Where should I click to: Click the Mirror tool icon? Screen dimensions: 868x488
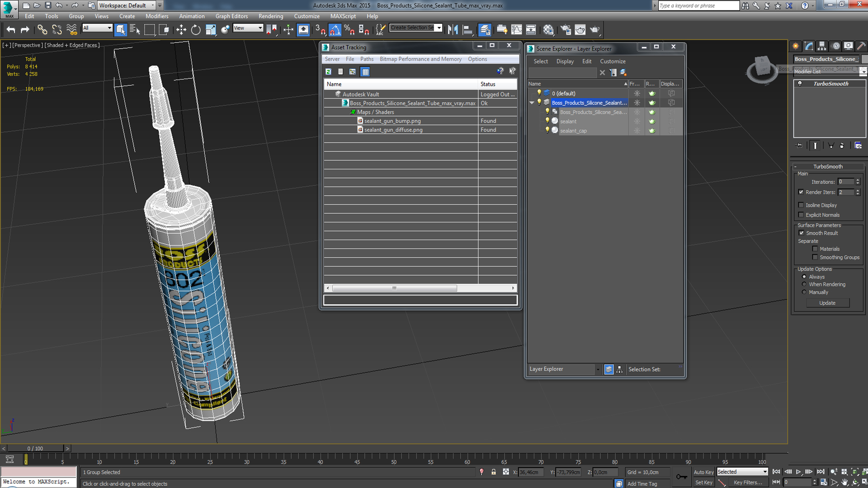[453, 30]
